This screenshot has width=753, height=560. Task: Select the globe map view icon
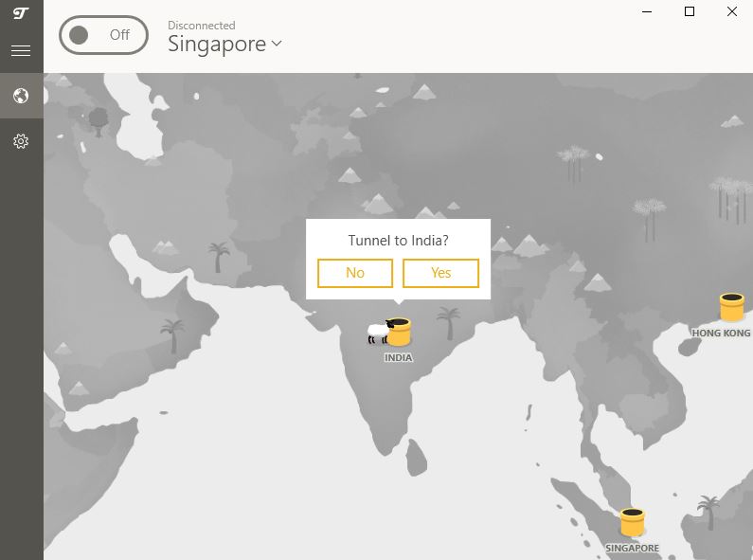[21, 96]
